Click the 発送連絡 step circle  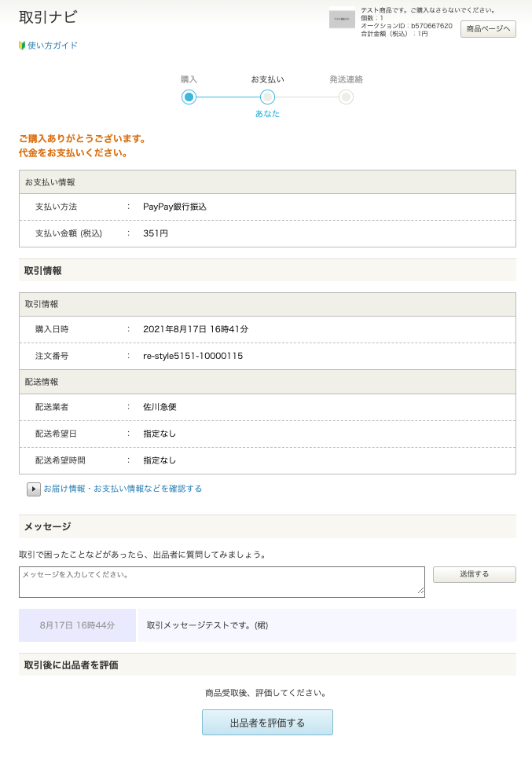346,97
